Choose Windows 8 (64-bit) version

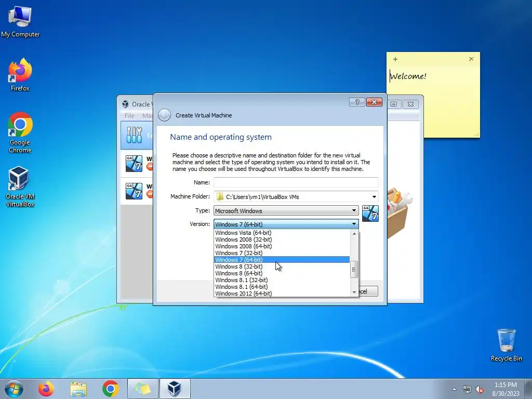click(x=282, y=273)
